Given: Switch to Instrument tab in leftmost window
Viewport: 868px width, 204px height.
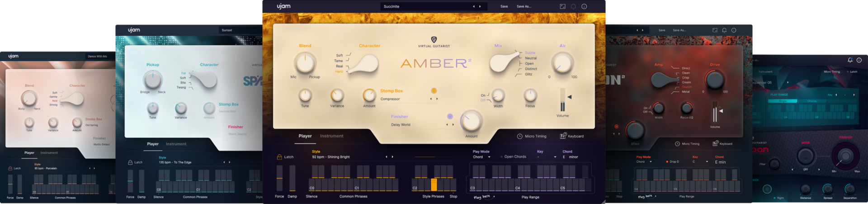Looking at the screenshot, I should tap(49, 153).
